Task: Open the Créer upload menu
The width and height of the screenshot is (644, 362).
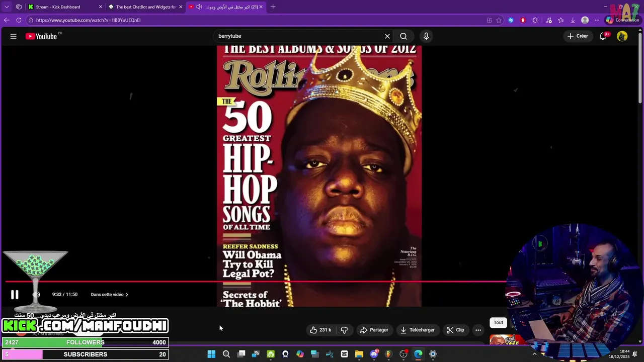Action: (x=578, y=36)
